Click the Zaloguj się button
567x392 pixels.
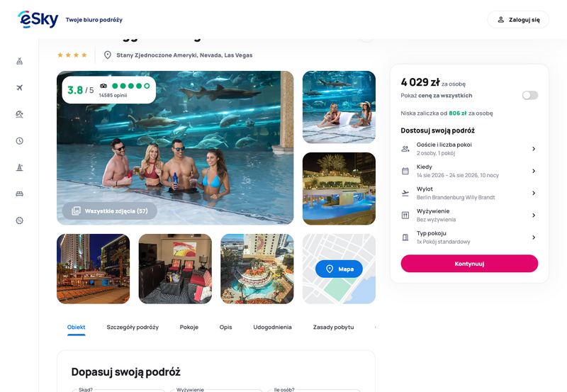pos(518,20)
